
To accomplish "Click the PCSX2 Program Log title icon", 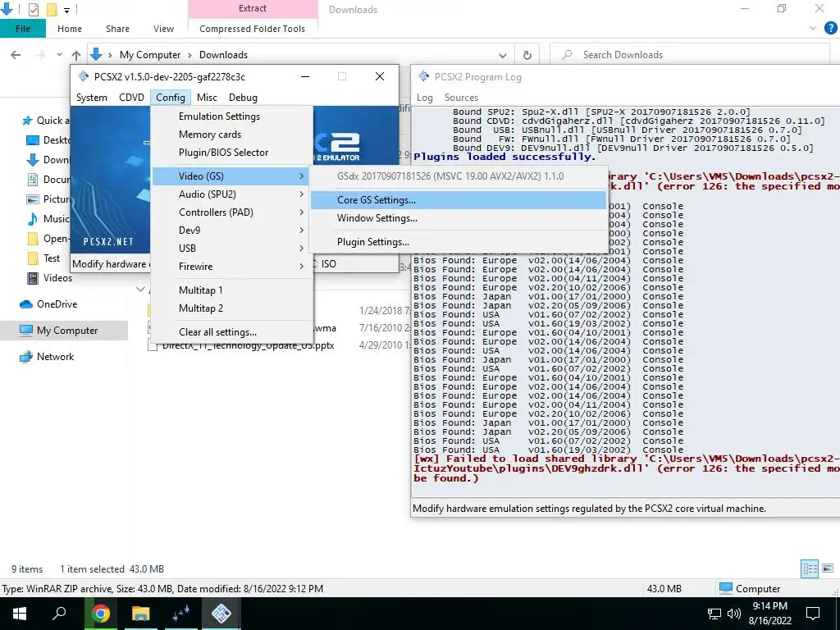I will (x=424, y=76).
